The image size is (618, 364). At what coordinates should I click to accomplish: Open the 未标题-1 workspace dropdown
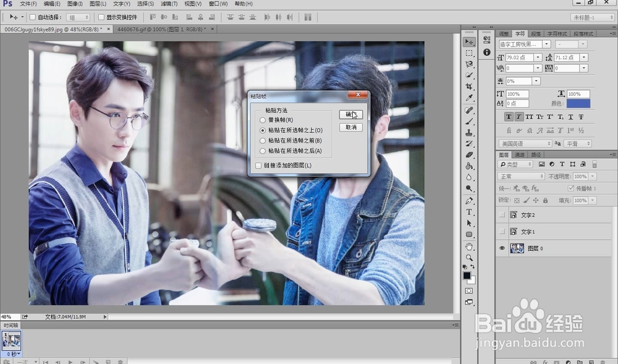pos(593,17)
